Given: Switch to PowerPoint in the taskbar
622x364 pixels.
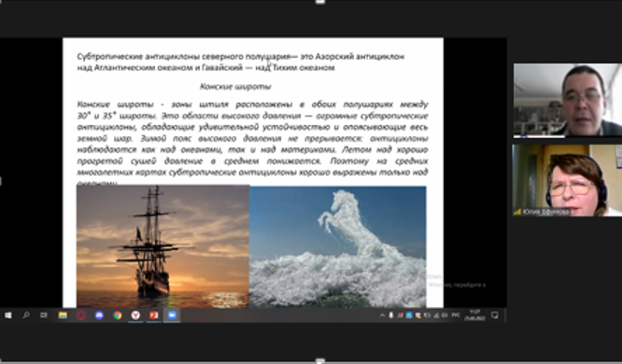Looking at the screenshot, I should click(x=153, y=315).
